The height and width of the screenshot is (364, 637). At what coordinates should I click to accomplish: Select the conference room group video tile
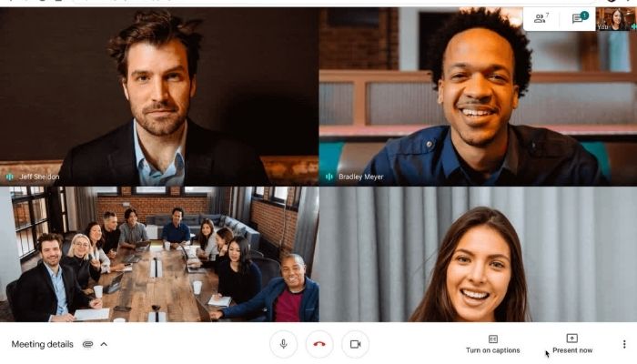click(x=159, y=254)
